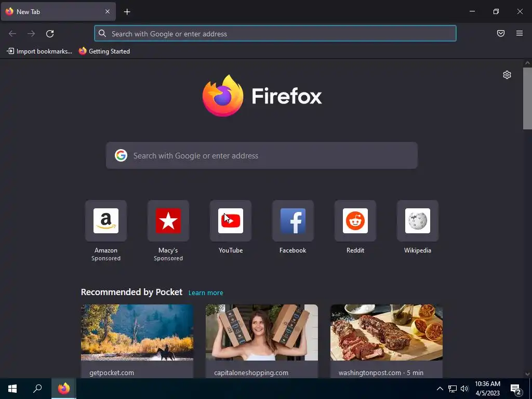Click the back navigation arrow

click(x=12, y=34)
